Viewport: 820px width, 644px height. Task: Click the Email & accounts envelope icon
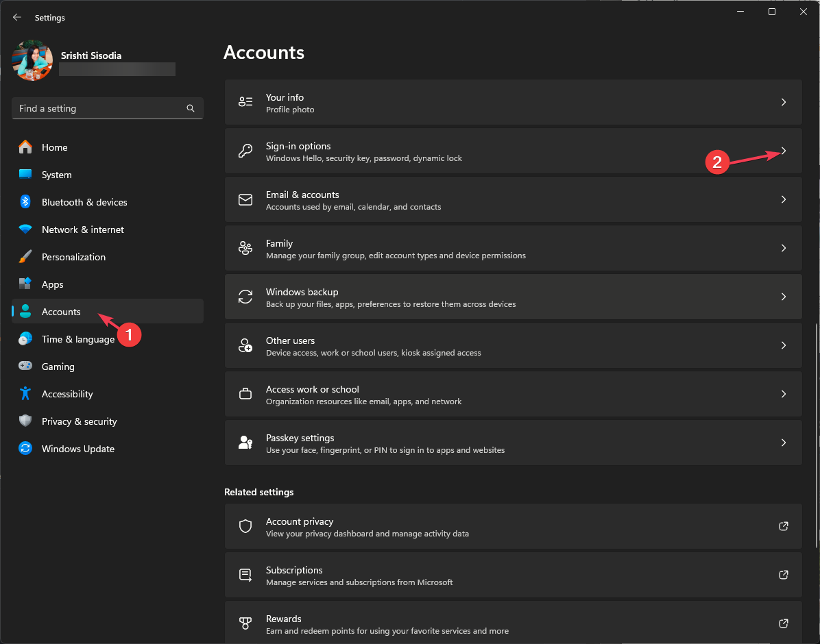pos(245,199)
